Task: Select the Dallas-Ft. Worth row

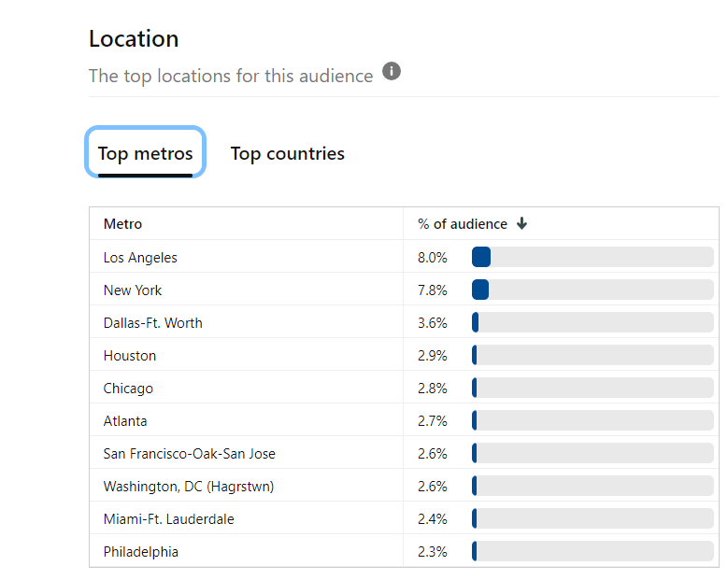Action: tap(152, 323)
